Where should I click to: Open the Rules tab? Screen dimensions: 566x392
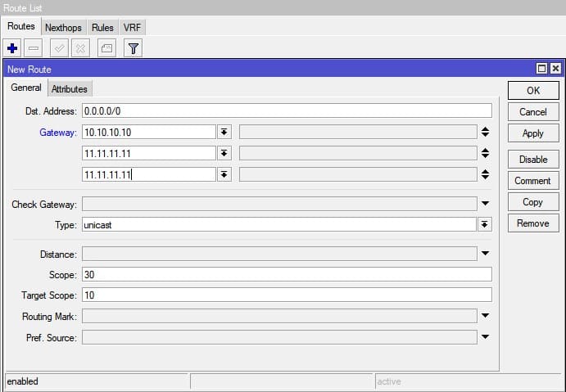102,28
